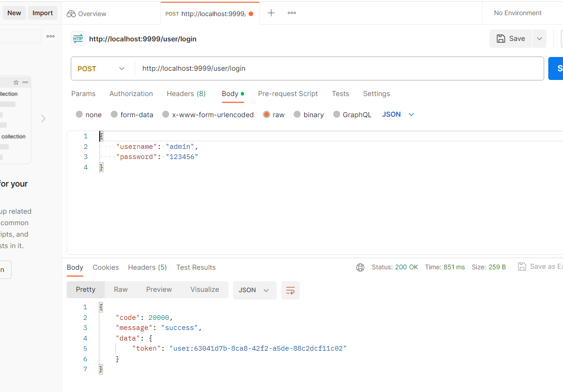The height and width of the screenshot is (392, 563).
Task: Click the globe network icon near Status
Action: (x=360, y=267)
